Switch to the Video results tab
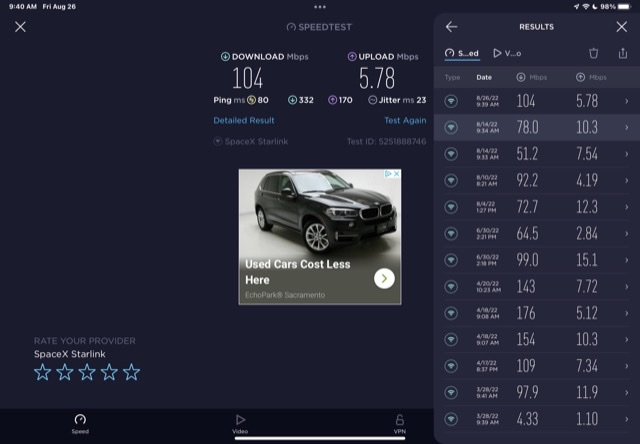 (x=506, y=53)
